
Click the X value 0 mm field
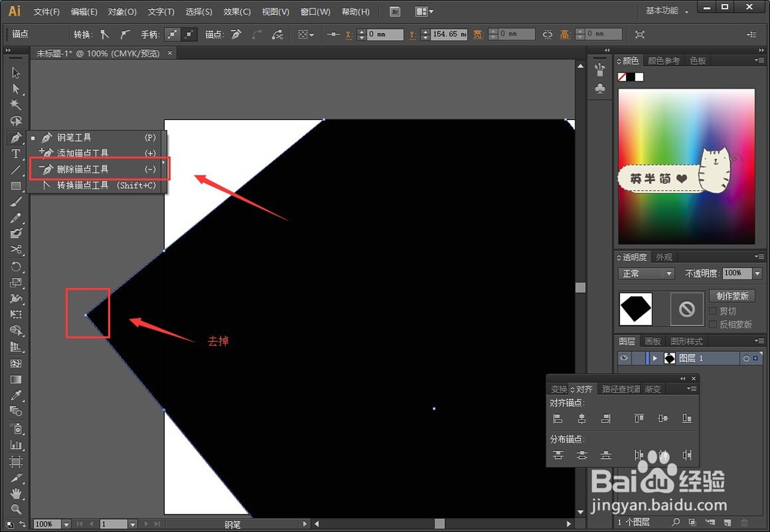click(x=385, y=35)
